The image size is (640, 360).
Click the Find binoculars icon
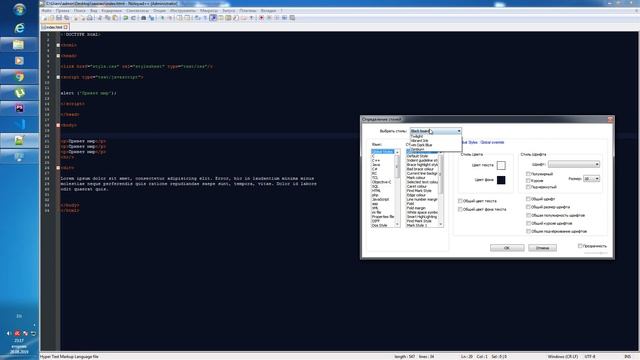pos(144,18)
